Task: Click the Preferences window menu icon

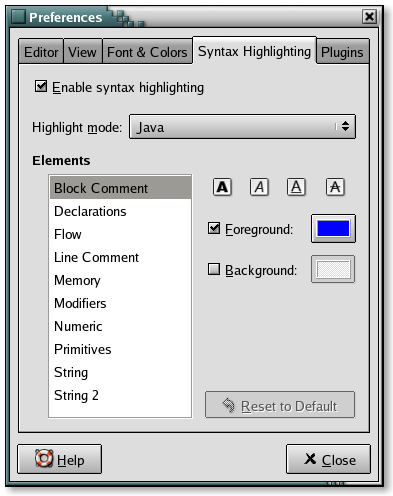Action: tap(18, 17)
